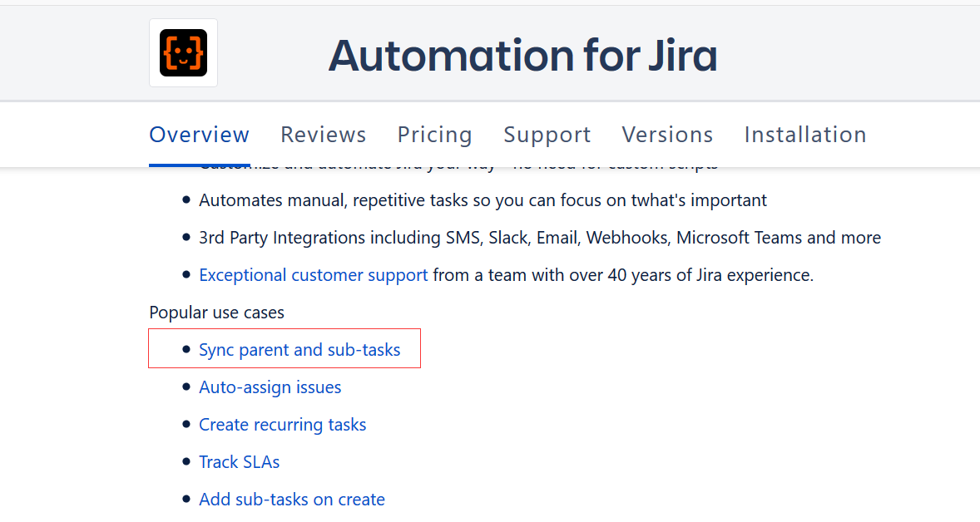The height and width of the screenshot is (522, 980).
Task: Switch to the Reviews tab
Action: [323, 134]
